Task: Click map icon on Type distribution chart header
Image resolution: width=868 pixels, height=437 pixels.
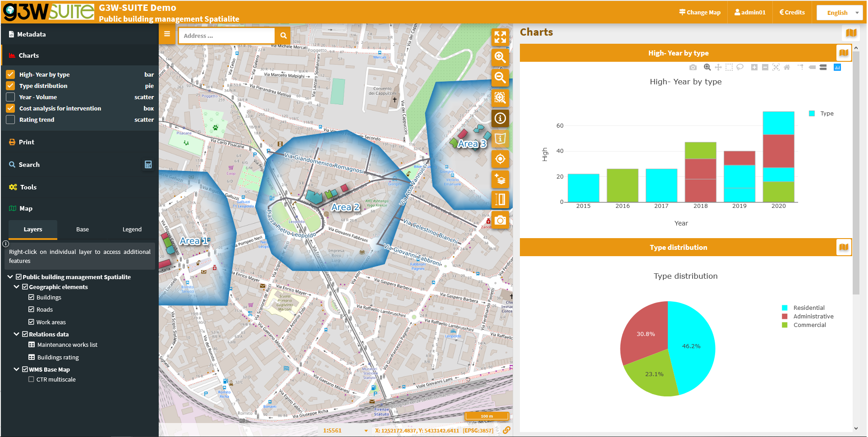Action: (844, 247)
